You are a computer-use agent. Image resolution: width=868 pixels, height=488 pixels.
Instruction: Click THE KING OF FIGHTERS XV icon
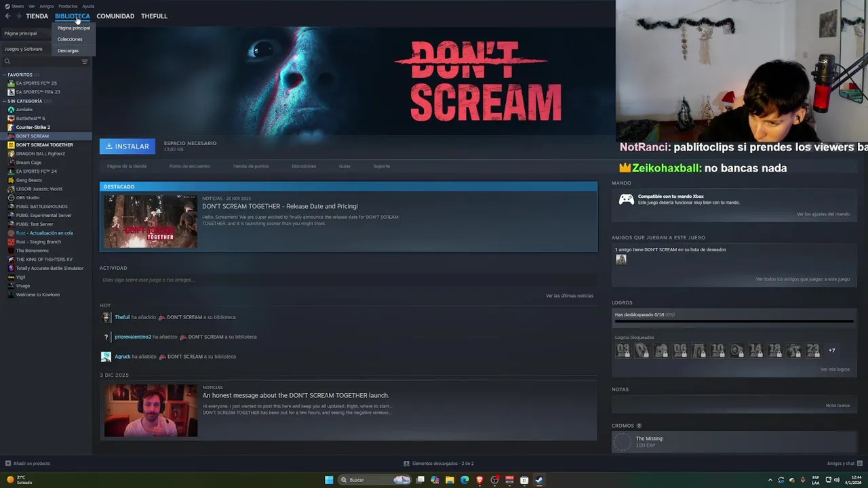(x=11, y=260)
